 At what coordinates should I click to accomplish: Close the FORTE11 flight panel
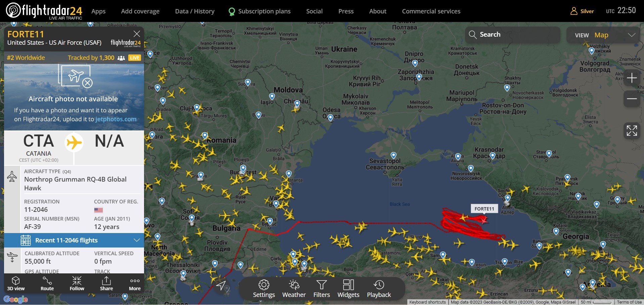(137, 34)
